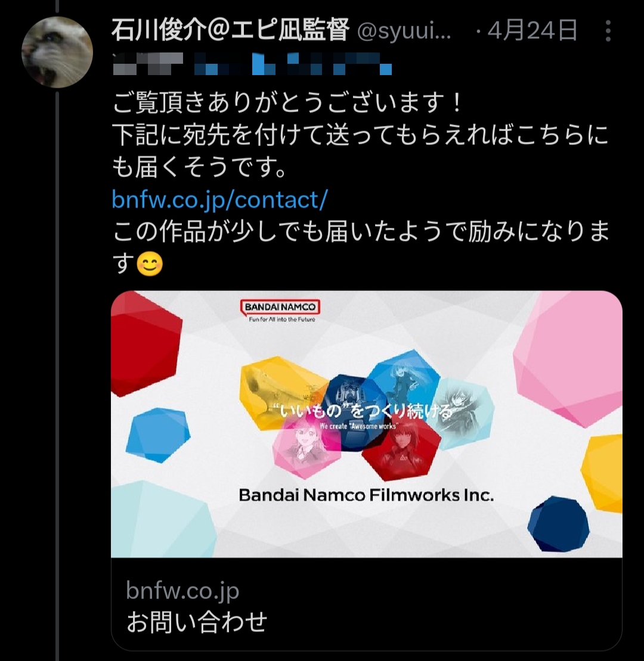Open the three-dot more options menu
The width and height of the screenshot is (644, 661).
pos(608,31)
